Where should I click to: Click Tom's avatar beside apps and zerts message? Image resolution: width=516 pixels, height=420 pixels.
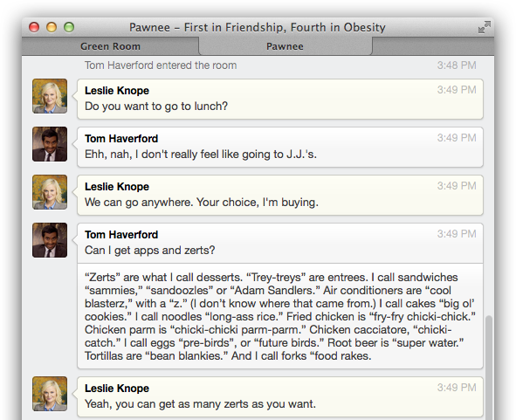(50, 240)
